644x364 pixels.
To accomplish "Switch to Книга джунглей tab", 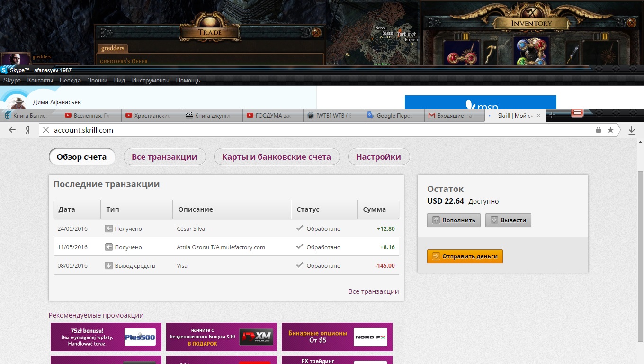I will [x=212, y=115].
